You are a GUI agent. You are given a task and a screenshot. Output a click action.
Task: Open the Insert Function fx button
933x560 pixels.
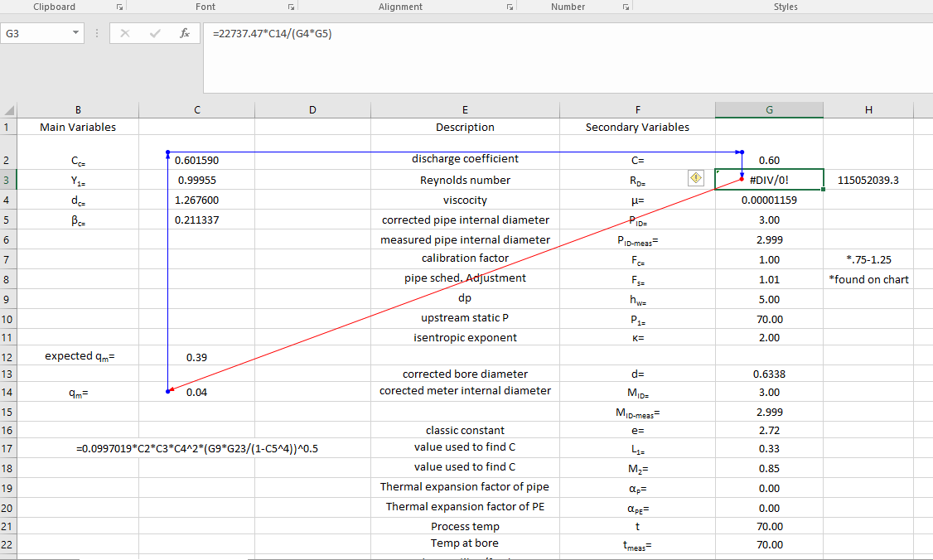pos(185,33)
